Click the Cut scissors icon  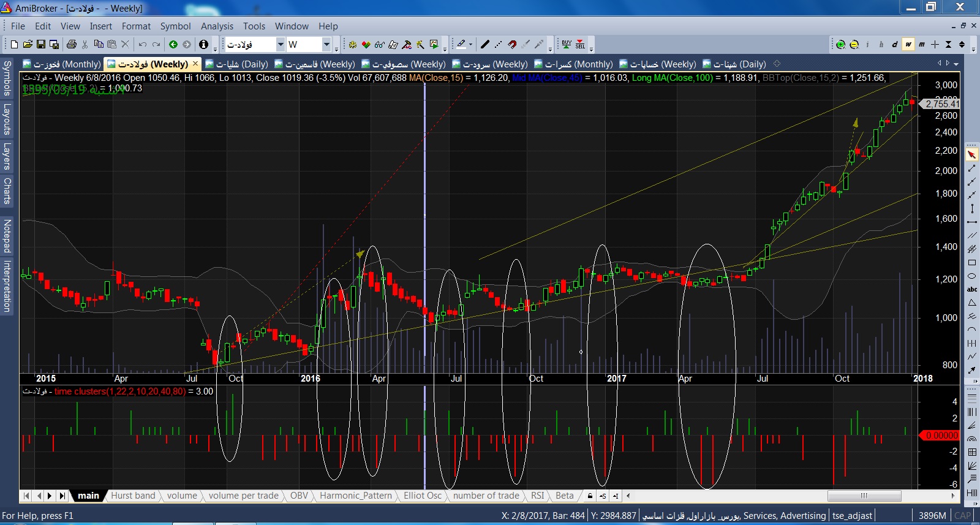(85, 44)
